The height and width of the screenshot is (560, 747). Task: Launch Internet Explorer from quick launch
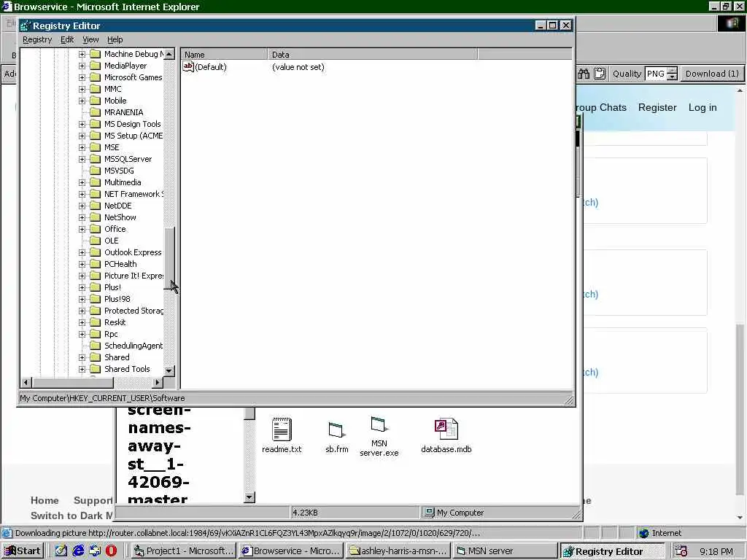[78, 551]
